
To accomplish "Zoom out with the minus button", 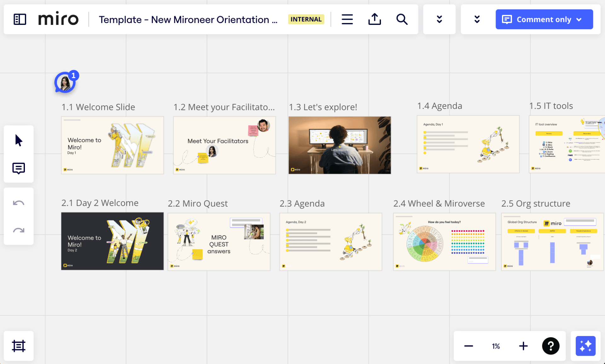I will click(469, 346).
